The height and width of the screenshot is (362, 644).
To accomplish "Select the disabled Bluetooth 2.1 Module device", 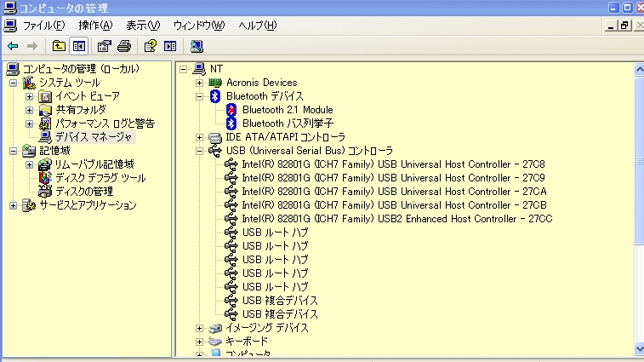I will point(287,110).
